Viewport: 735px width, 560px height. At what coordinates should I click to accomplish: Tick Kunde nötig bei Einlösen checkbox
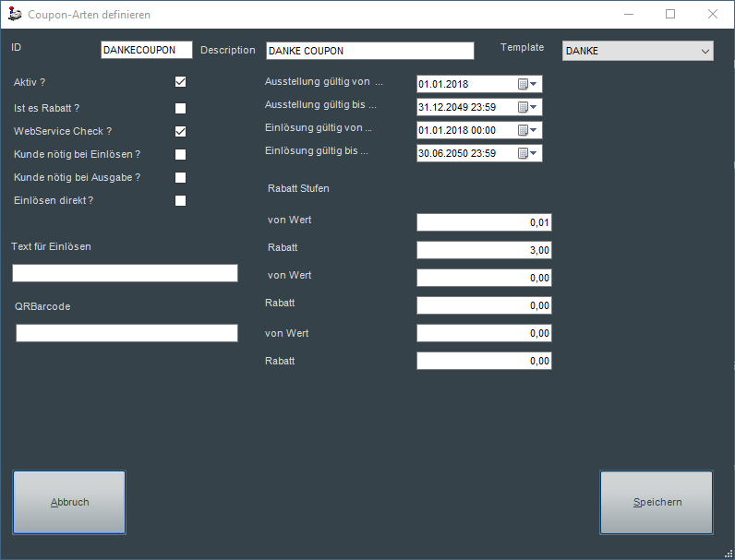point(181,154)
